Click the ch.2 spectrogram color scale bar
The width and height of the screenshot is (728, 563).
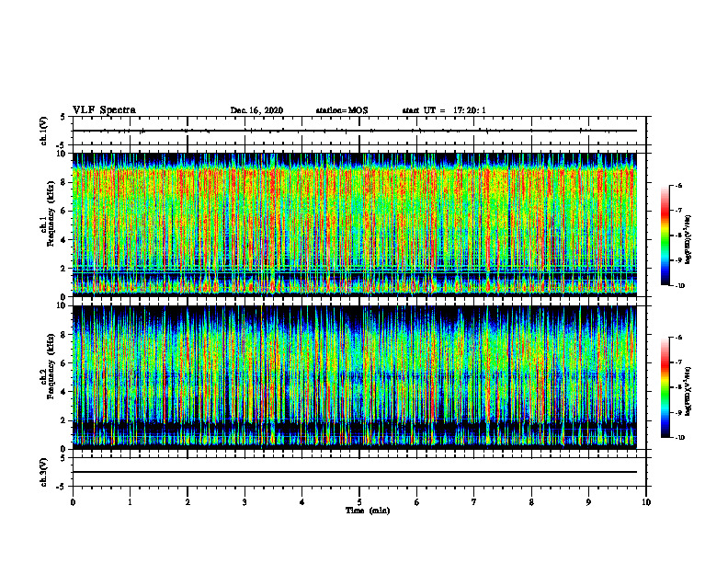[665, 387]
